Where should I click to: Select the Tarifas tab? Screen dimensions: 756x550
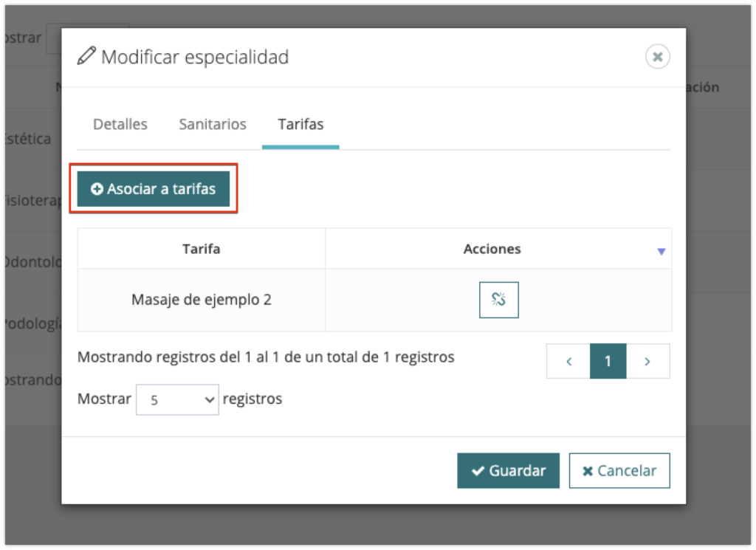tap(300, 124)
